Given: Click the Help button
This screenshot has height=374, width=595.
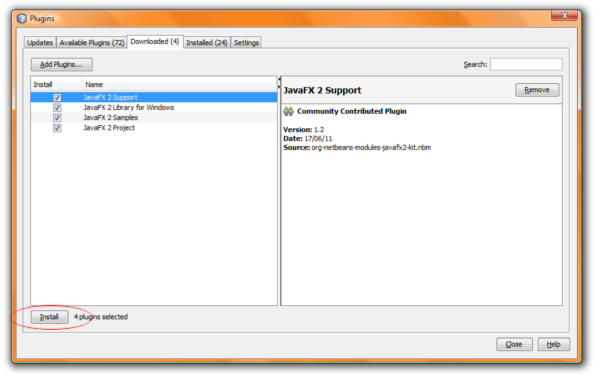Looking at the screenshot, I should (x=554, y=344).
